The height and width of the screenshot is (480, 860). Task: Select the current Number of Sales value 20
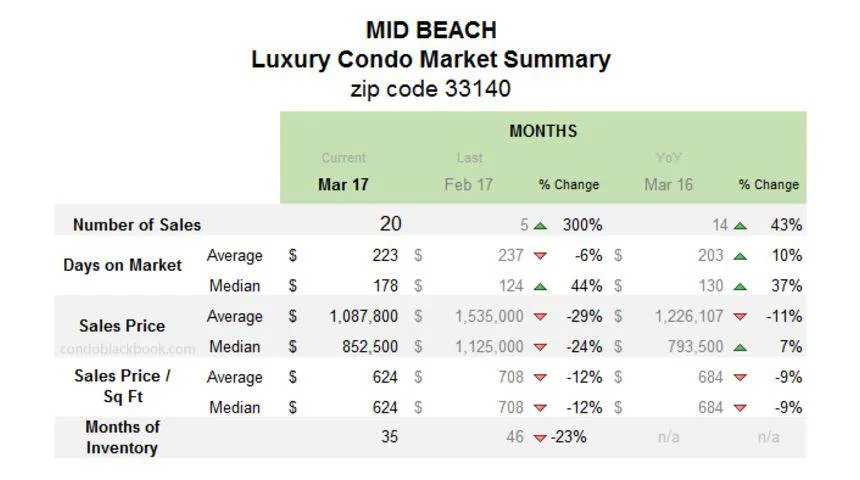(x=390, y=224)
